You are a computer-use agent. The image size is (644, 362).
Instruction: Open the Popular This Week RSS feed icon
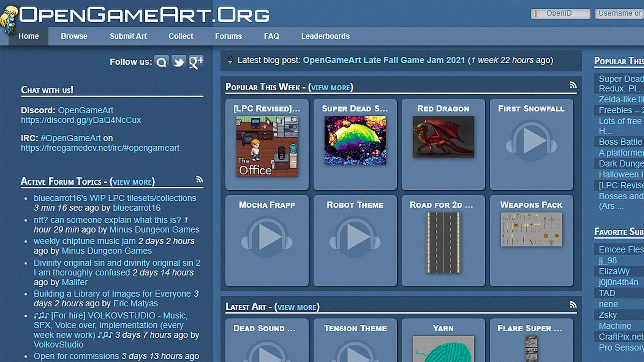[573, 85]
